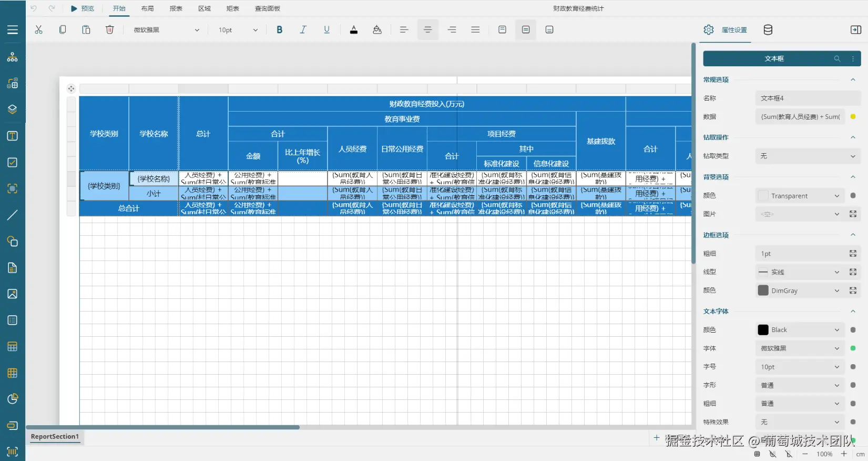Open the layers panel icon

click(x=13, y=109)
